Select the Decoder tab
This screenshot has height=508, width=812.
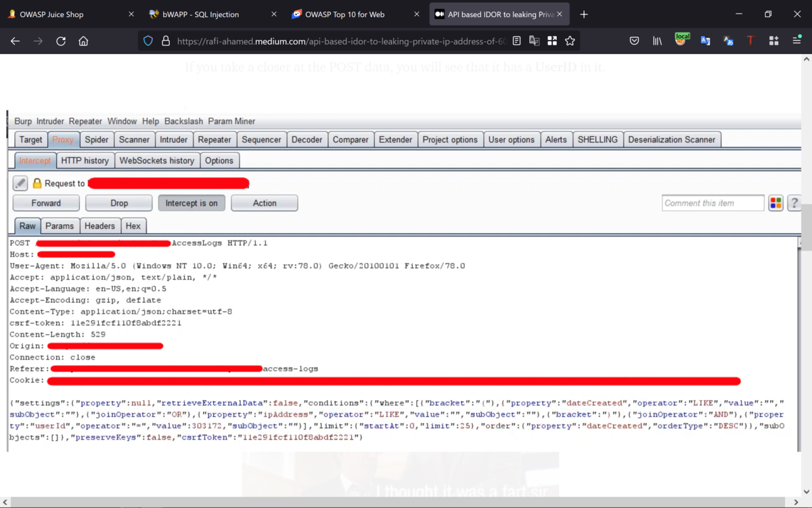tap(307, 140)
